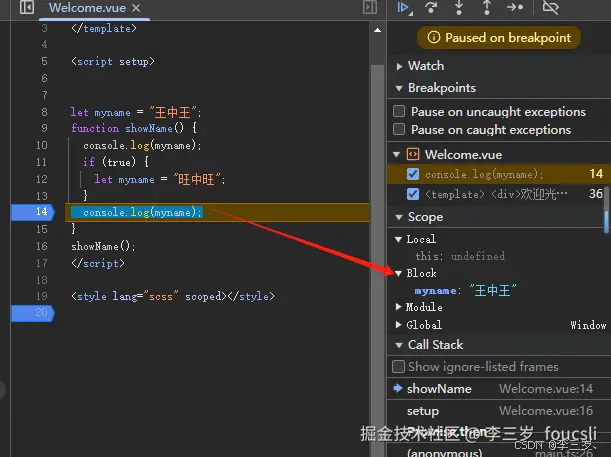This screenshot has width=611, height=457.
Task: Uncheck the console.log(myname) breakpoint
Action: pos(413,174)
